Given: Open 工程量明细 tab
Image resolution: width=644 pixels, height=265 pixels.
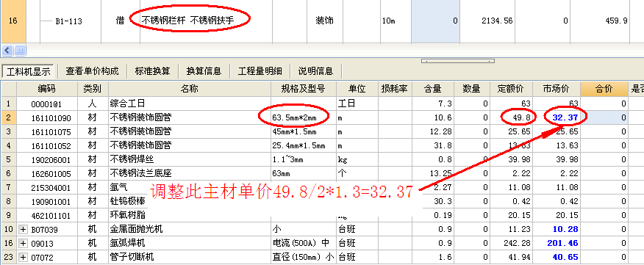Looking at the screenshot, I should pos(260,71).
